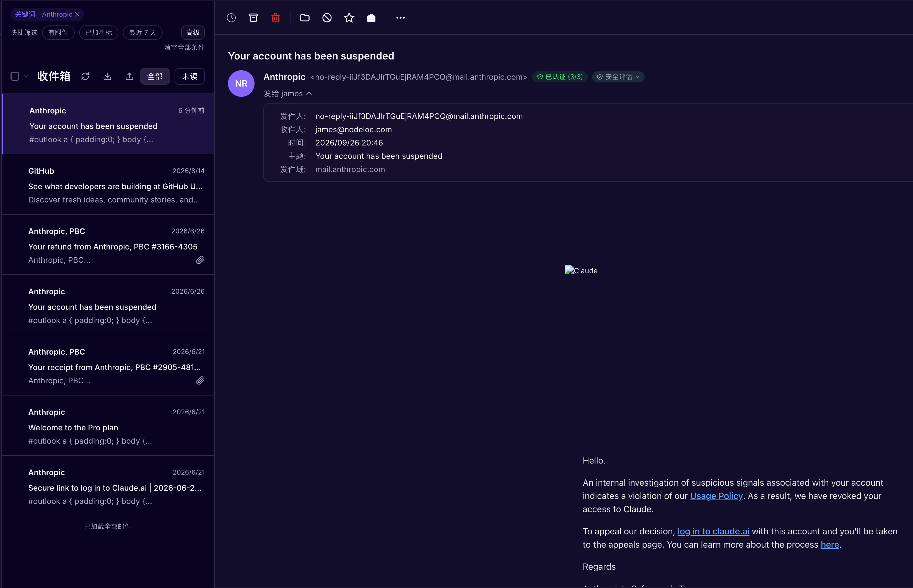Viewport: 913px width, 588px height.
Task: Click the broken Claude logo image
Action: [581, 270]
